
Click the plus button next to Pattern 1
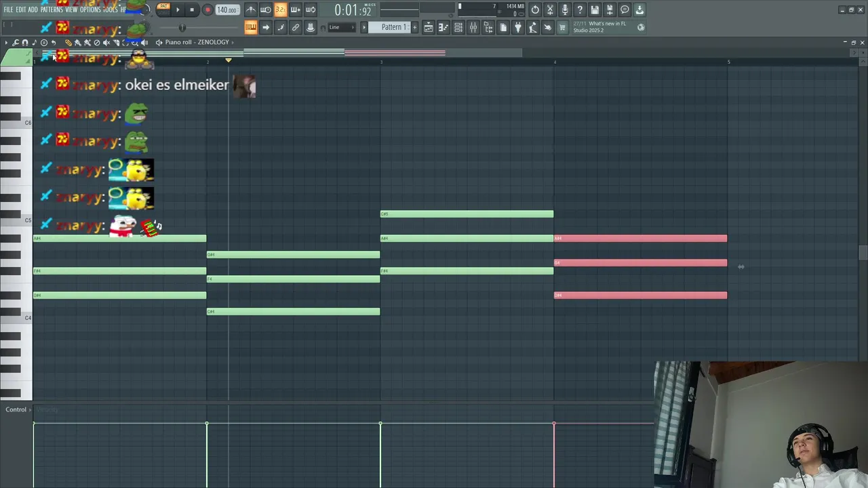pyautogui.click(x=415, y=27)
